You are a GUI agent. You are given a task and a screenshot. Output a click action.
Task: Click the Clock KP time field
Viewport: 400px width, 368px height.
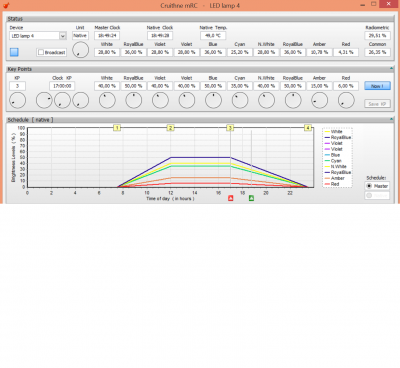point(62,86)
